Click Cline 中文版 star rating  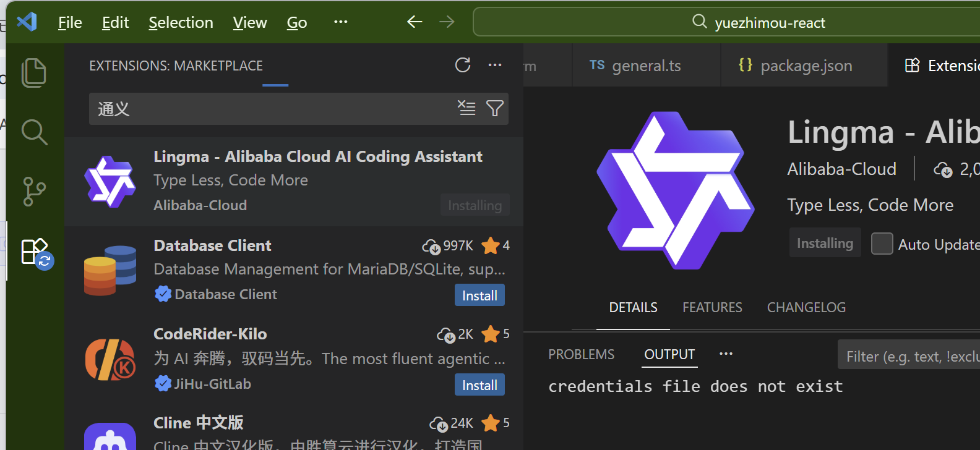[x=496, y=423]
